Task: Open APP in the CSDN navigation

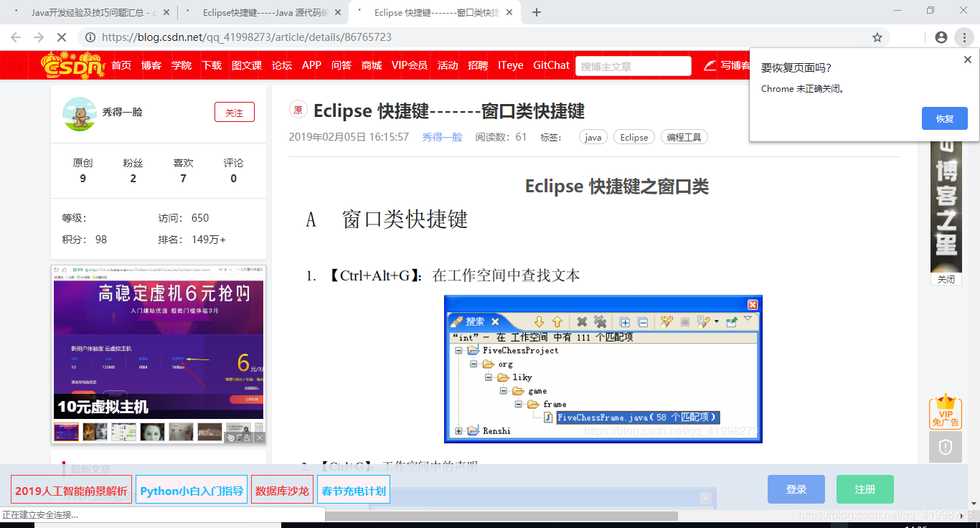Action: (311, 65)
